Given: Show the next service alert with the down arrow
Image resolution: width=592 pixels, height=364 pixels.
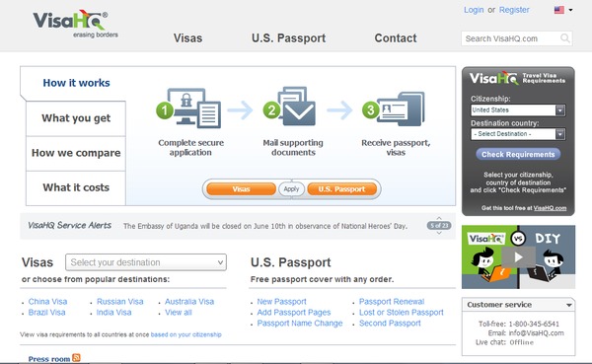Looking at the screenshot, I should point(439,233).
